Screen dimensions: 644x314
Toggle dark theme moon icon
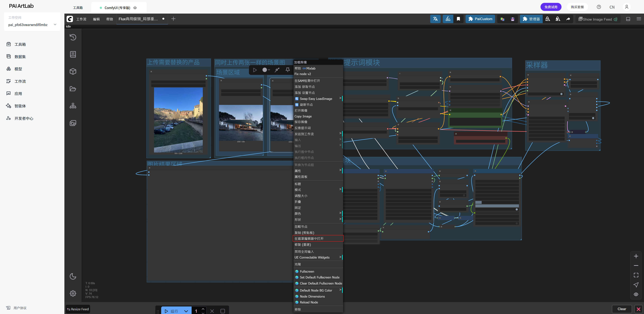coord(73,276)
